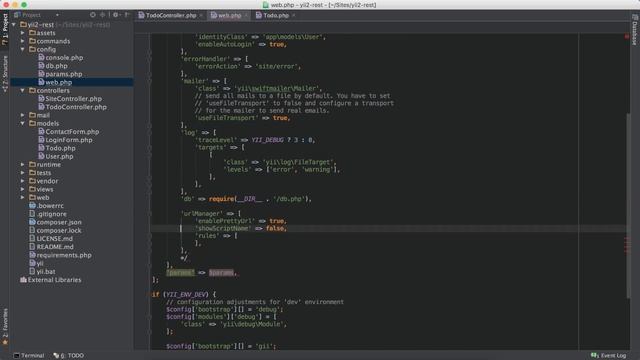Expand the commands folder

click(23, 41)
